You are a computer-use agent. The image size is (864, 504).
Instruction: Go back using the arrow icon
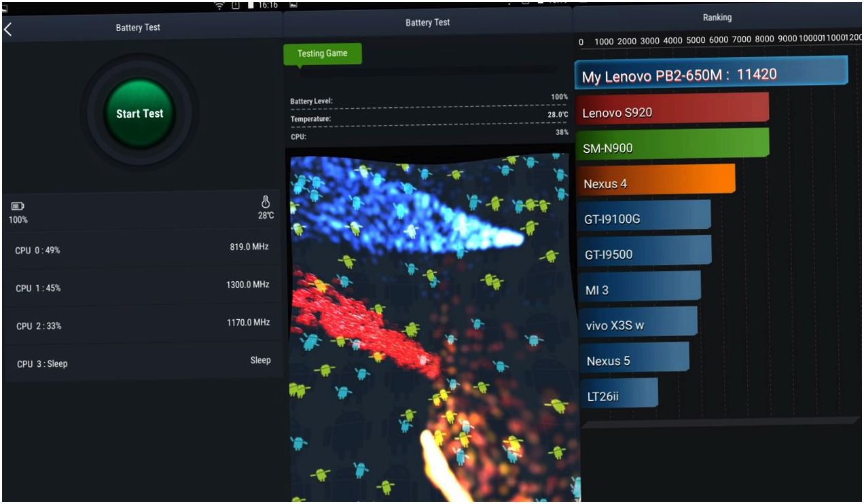coord(8,29)
